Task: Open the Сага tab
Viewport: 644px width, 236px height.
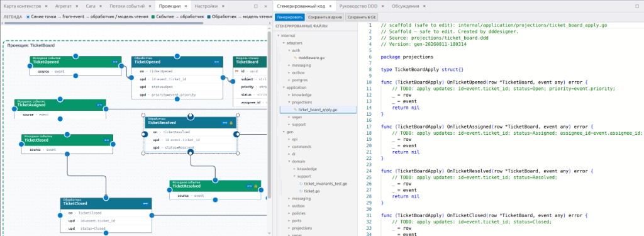Action: (91, 6)
